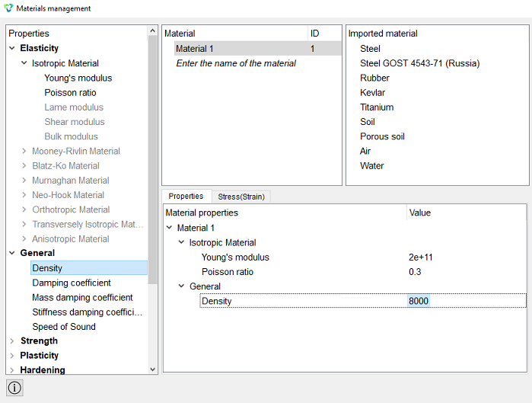Collapse the Elasticity group
This screenshot has width=532, height=403.
[12, 48]
